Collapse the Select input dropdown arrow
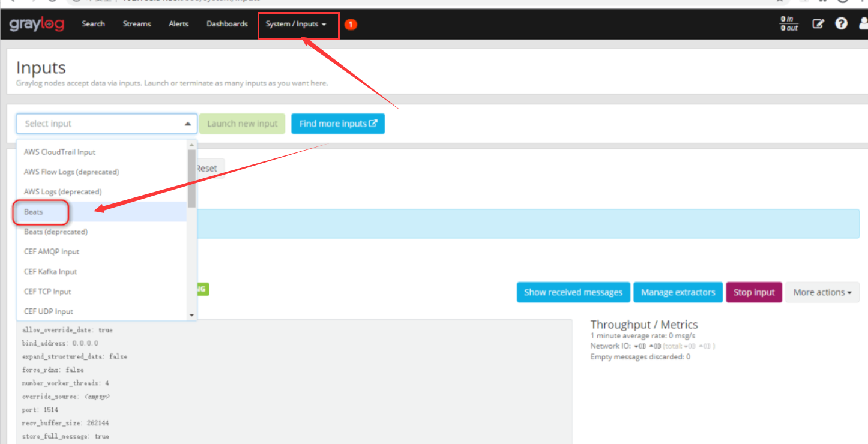 tap(188, 124)
